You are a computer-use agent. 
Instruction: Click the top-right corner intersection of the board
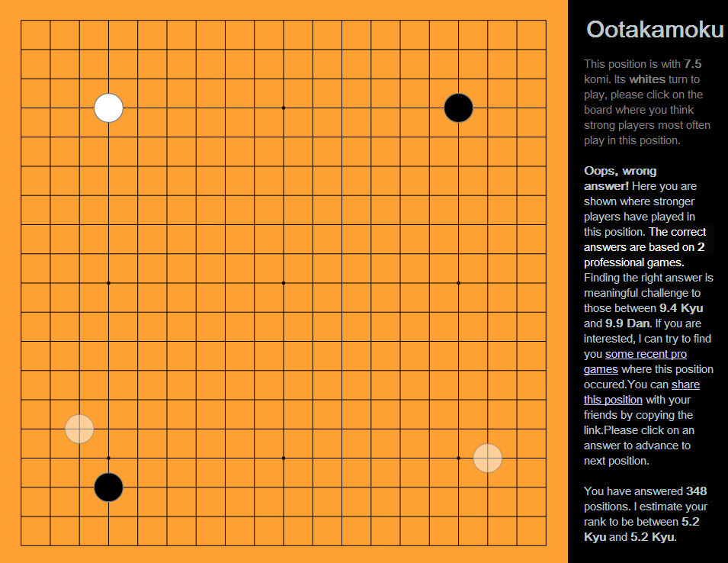coord(546,21)
